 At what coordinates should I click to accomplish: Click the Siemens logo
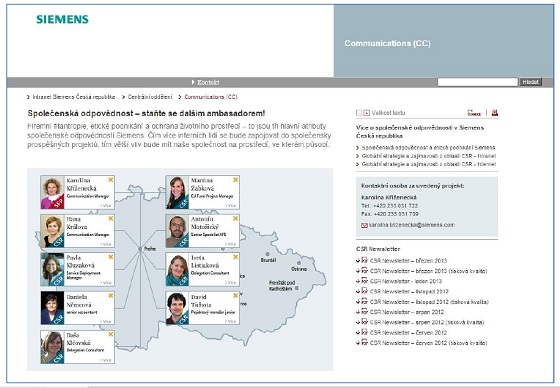coord(62,19)
